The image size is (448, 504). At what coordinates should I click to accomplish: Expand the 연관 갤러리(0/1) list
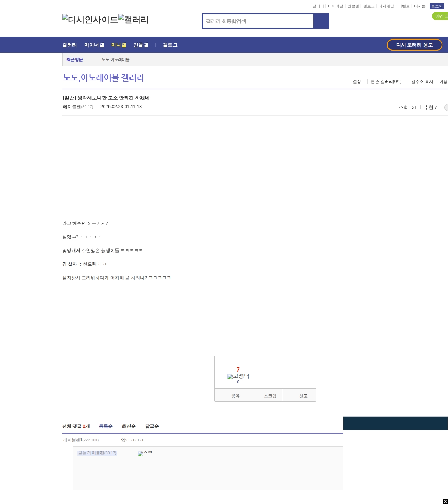click(386, 82)
